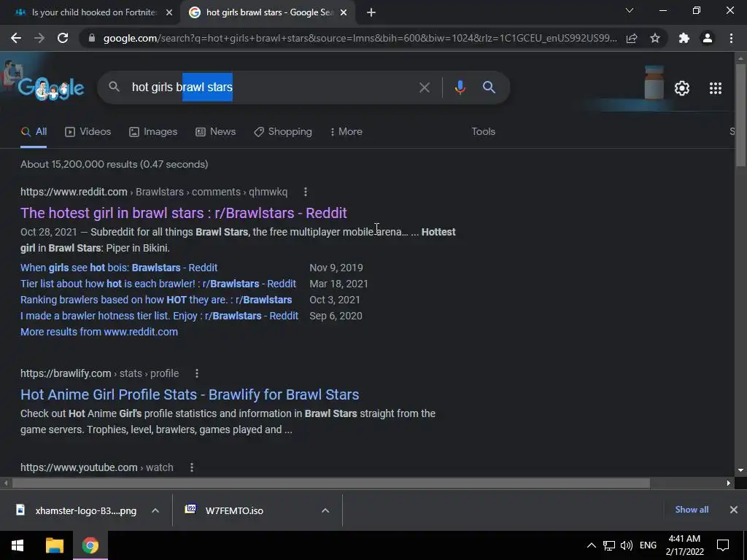Viewport: 747px width, 560px height.
Task: Close the Google Search tab
Action: (344, 12)
